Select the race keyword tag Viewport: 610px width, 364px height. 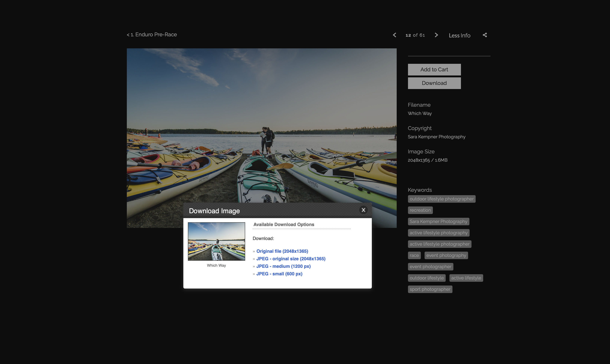[x=414, y=255]
